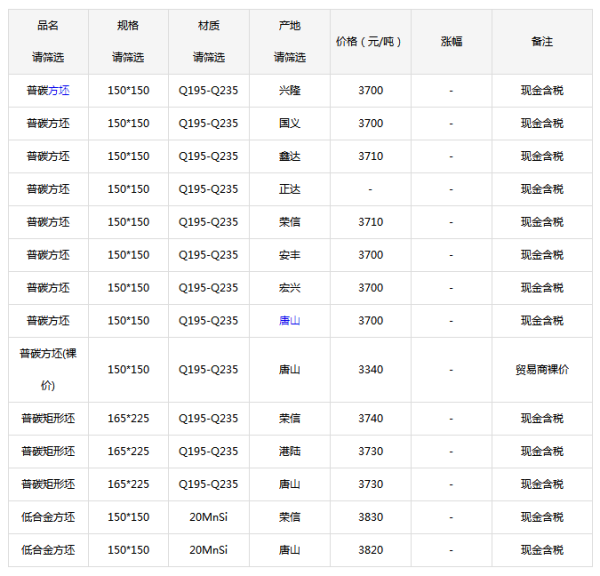The height and width of the screenshot is (576, 600).
Task: Click the 3700 price in the 兴隆 row
Action: [370, 90]
